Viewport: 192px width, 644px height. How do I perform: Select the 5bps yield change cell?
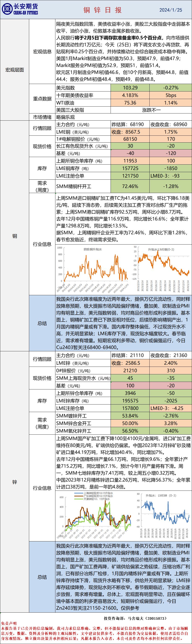coord(171,95)
